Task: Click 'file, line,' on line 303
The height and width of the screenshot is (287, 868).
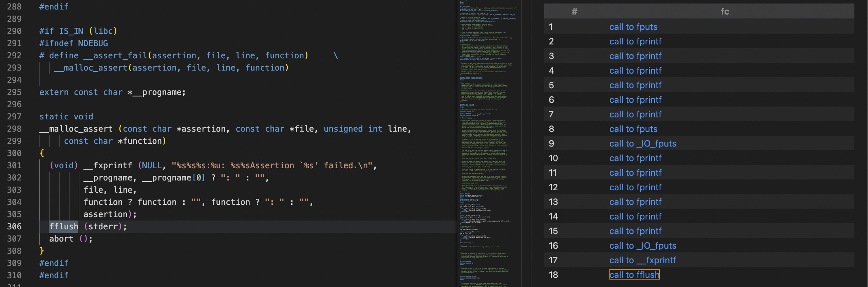Action: tap(110, 190)
